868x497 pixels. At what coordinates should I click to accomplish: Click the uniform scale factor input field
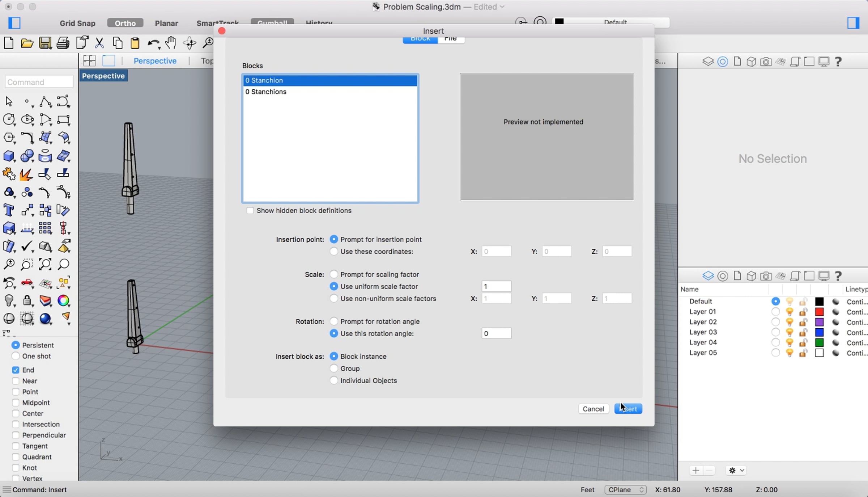tap(496, 286)
